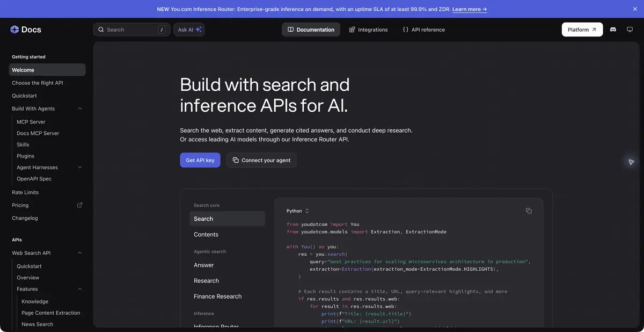The height and width of the screenshot is (332, 644).
Task: Click the arrow icon on Platform button
Action: tap(594, 30)
